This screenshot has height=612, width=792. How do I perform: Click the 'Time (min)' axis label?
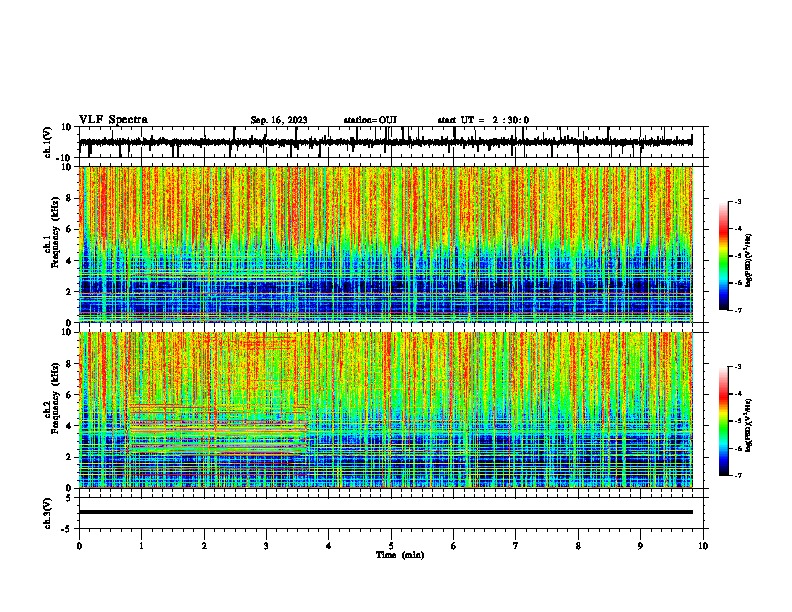pos(400,555)
